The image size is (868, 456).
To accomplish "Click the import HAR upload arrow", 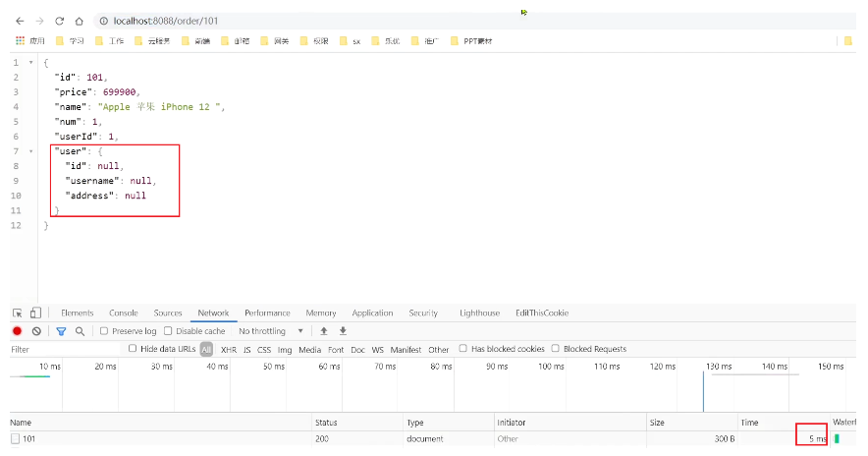I will [324, 331].
